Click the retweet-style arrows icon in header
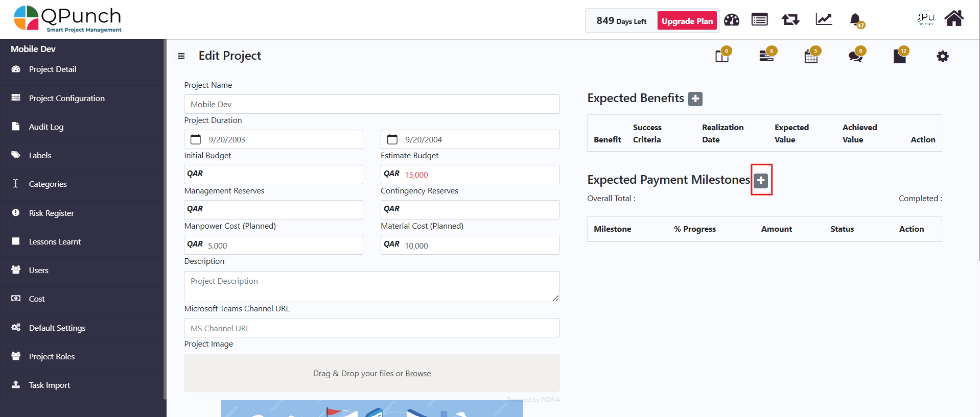Screen dimensions: 980x417 (790, 20)
